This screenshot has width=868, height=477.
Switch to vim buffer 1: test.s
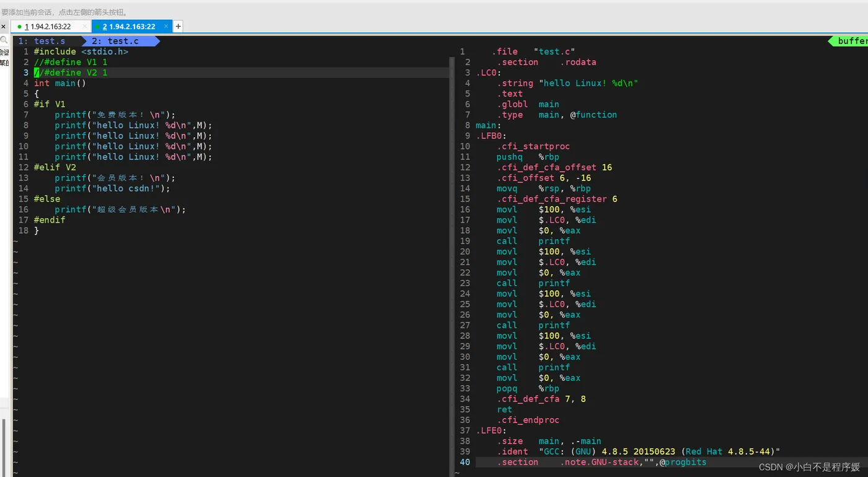42,41
